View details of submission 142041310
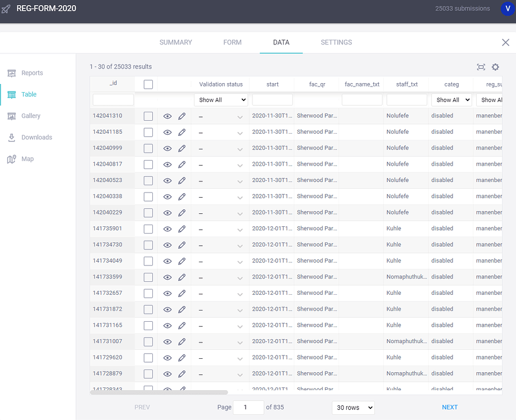Image resolution: width=516 pixels, height=420 pixels. (x=167, y=116)
